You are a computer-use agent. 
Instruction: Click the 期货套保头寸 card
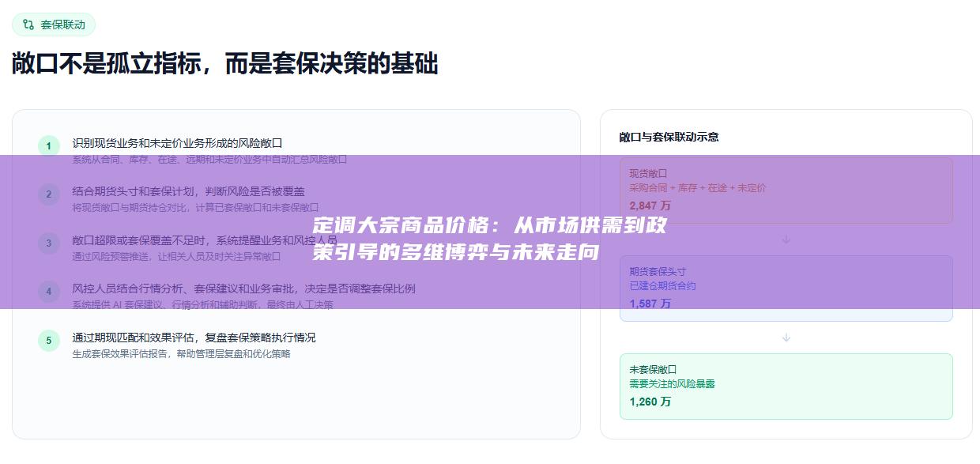coord(786,289)
